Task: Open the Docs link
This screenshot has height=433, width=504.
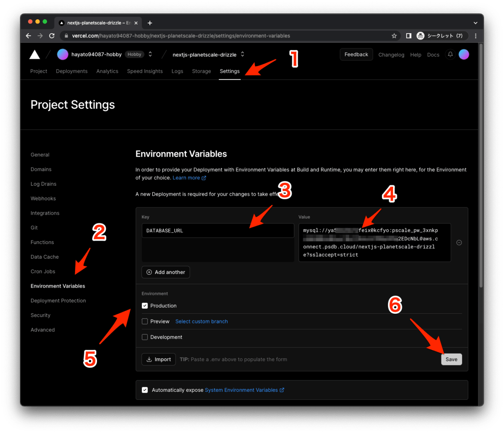Action: (433, 55)
